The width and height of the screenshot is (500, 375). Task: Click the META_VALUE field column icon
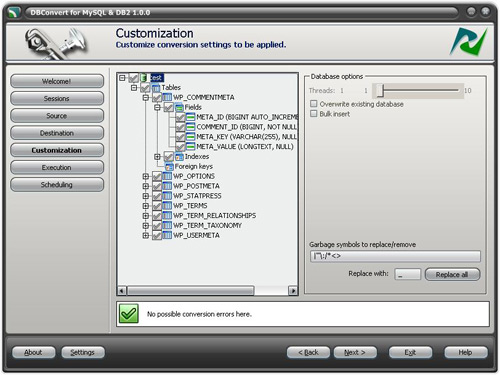click(x=190, y=147)
